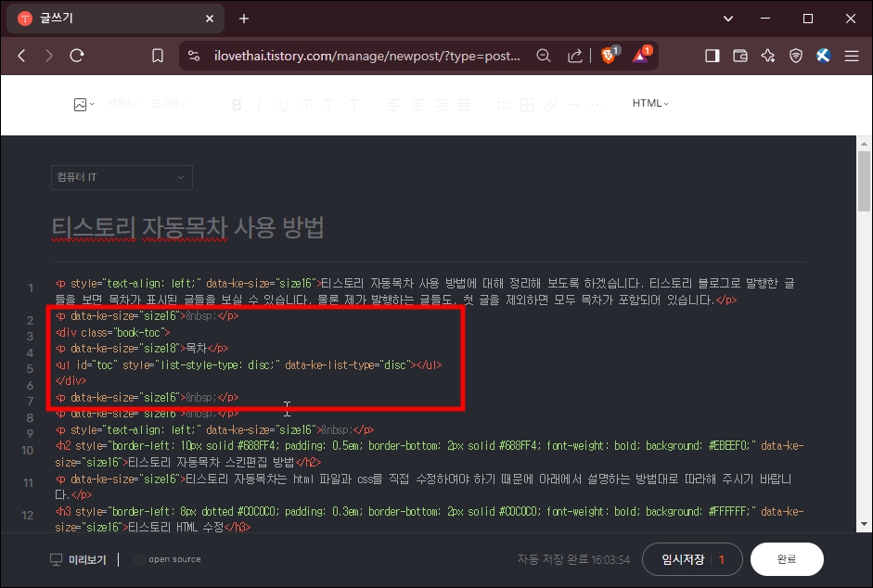Click the first paragraph code on line 1
Screen dimensions: 873x588
(x=425, y=291)
